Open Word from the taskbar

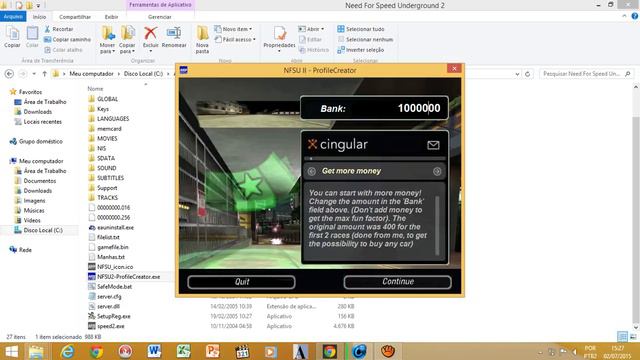click(154, 351)
